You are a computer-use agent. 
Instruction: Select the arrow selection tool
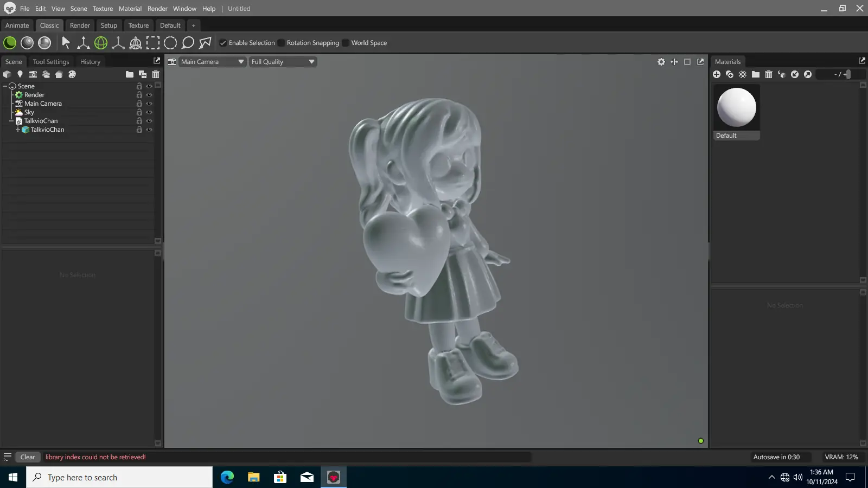point(66,43)
